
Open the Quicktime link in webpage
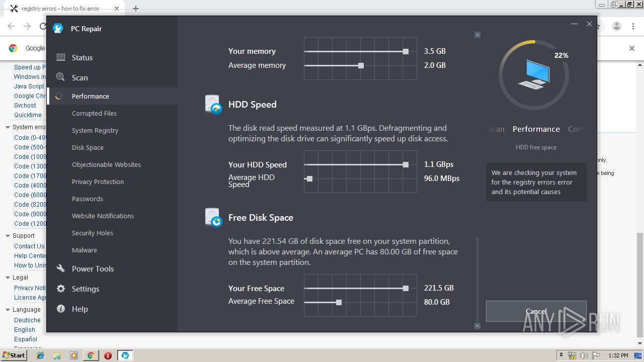pos(28,115)
